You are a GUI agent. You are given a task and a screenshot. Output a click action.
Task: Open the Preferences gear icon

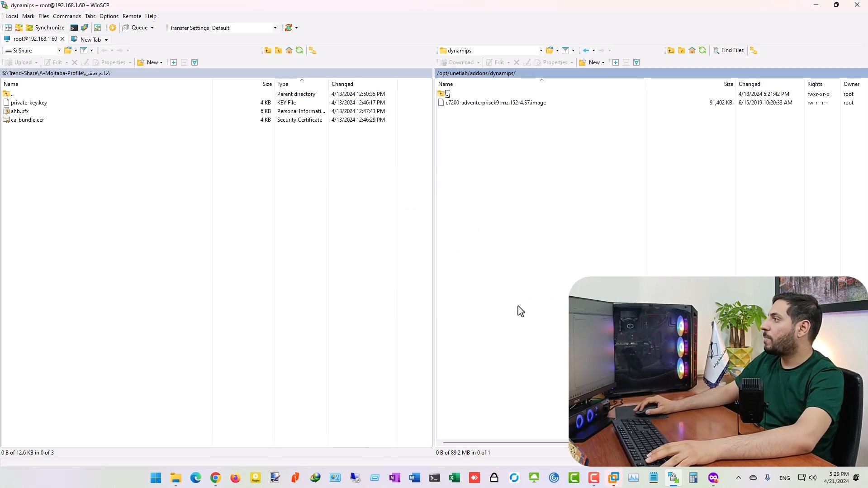(x=113, y=28)
